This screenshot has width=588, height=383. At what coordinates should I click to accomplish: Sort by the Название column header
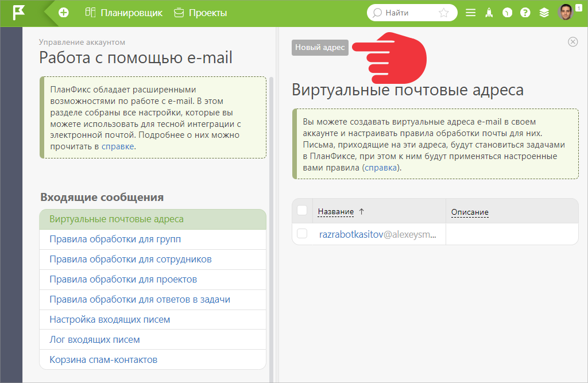[335, 211]
